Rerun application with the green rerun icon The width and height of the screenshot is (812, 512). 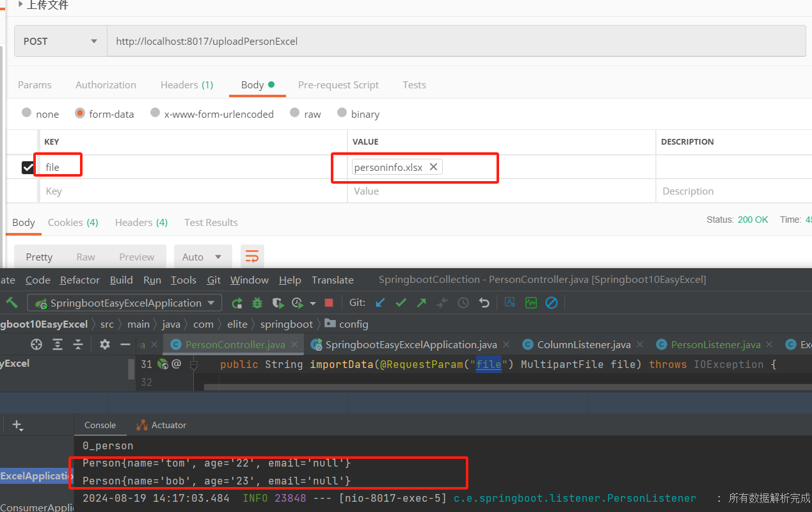(x=237, y=303)
